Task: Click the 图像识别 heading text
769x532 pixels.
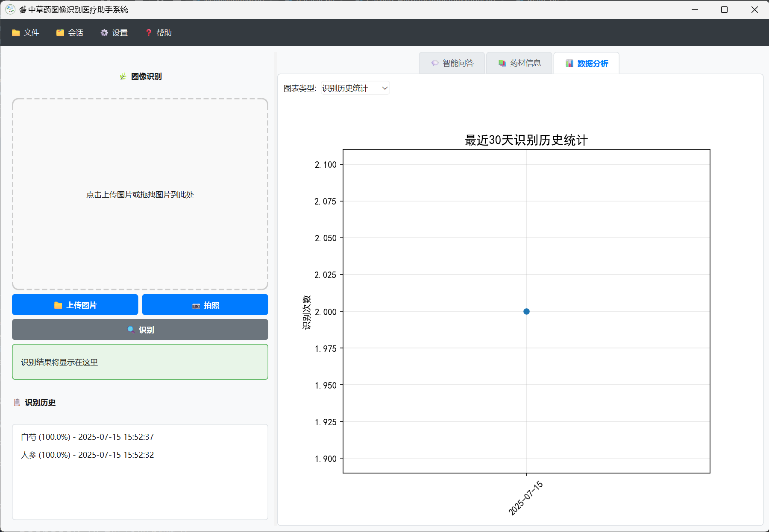Action: coord(147,76)
